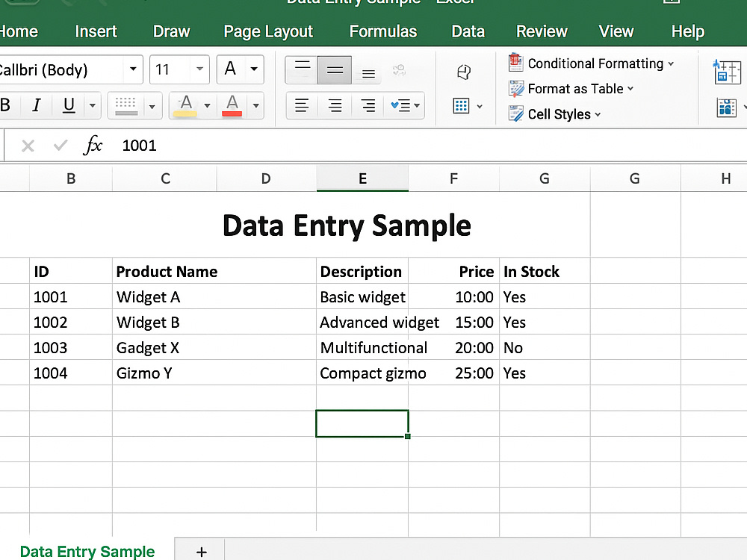The width and height of the screenshot is (747, 560).
Task: Open the Home tab
Action: (x=18, y=31)
